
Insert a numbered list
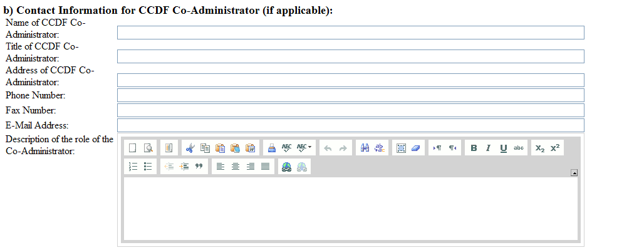click(133, 166)
